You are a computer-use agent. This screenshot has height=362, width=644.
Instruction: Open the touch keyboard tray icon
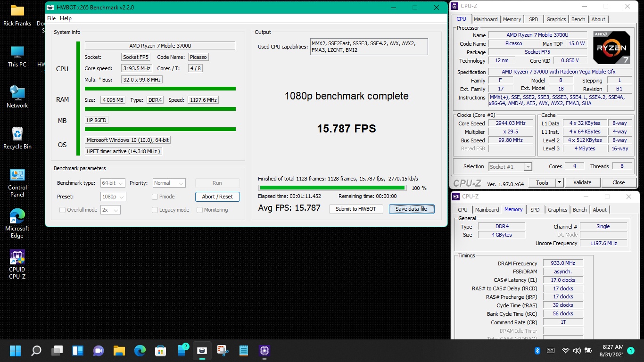click(550, 351)
